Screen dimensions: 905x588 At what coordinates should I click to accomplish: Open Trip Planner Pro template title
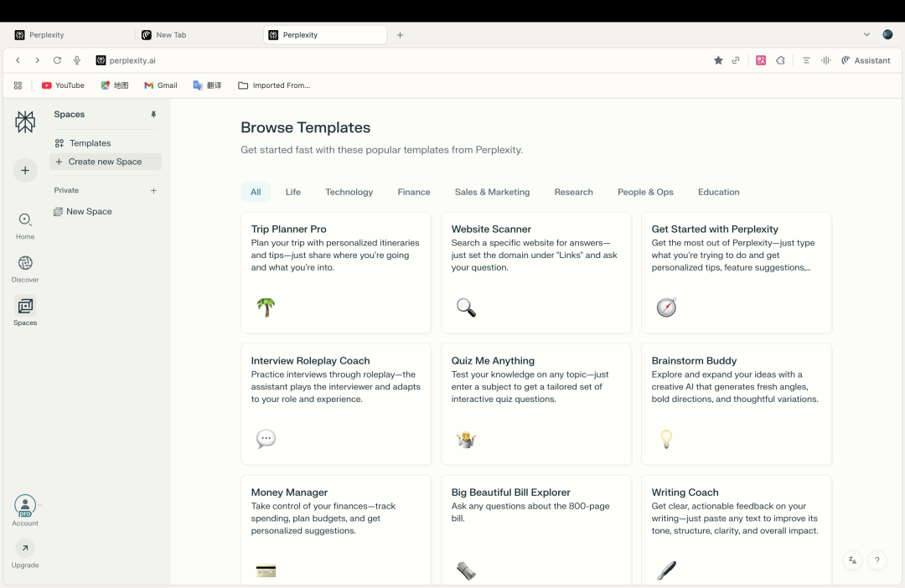[x=288, y=229]
